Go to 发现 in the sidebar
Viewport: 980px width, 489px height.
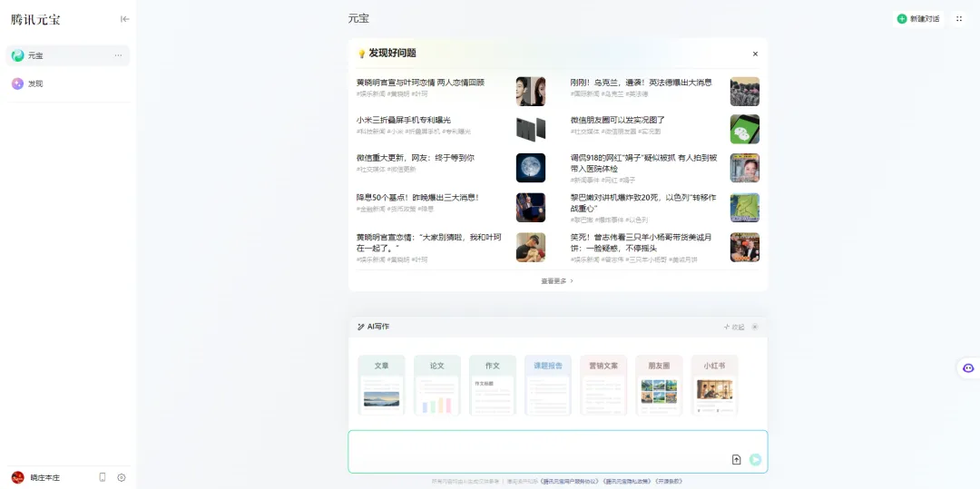(68, 83)
